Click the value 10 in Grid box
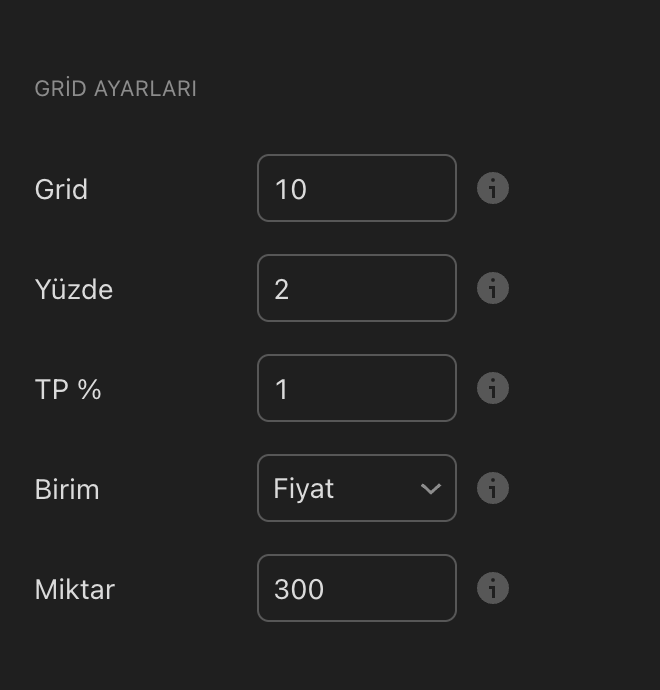This screenshot has width=660, height=690. pyautogui.click(x=290, y=189)
